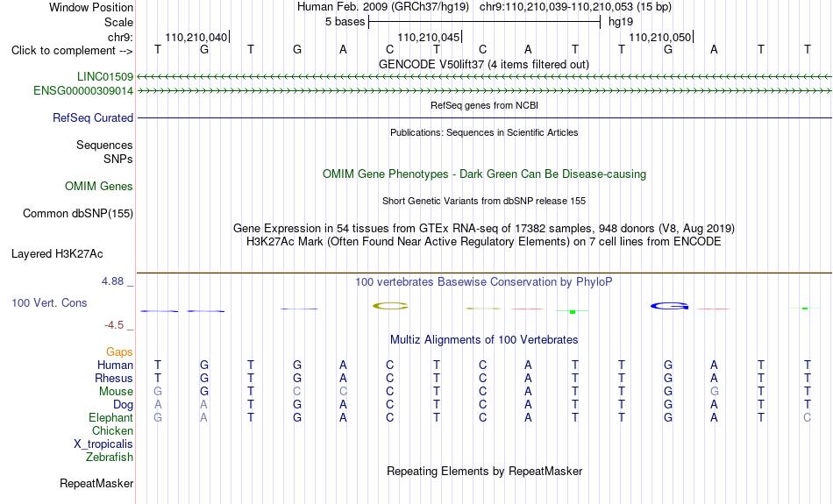833x504 pixels.
Task: Click the 110,210,040 position marker
Action: (x=196, y=37)
